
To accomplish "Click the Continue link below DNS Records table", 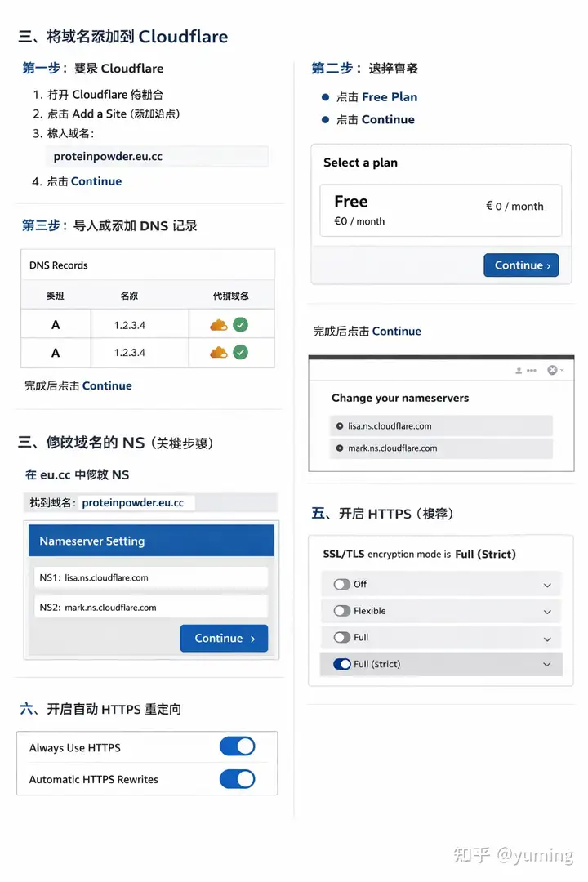I will [x=107, y=385].
